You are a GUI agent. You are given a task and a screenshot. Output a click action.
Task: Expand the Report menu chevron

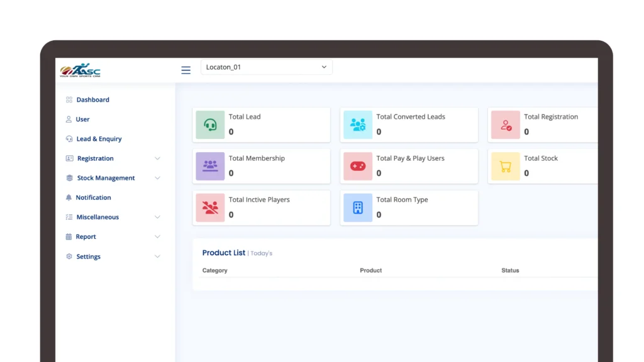tap(157, 237)
